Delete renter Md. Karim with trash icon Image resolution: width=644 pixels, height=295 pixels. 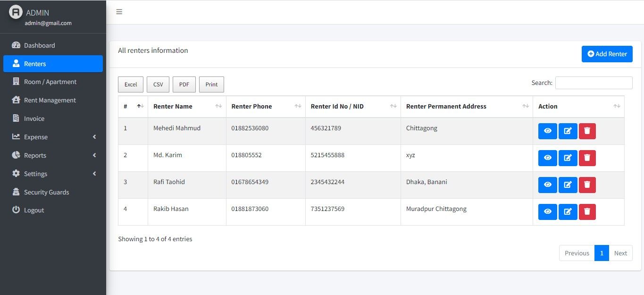(x=587, y=158)
